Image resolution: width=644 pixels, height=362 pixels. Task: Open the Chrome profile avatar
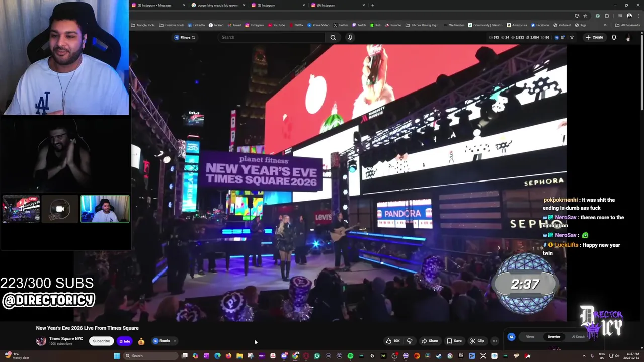(629, 16)
